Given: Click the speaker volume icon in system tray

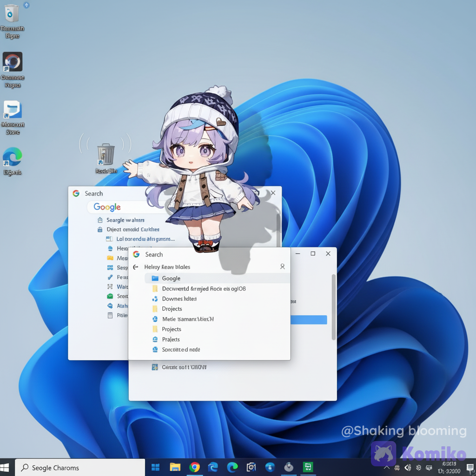Looking at the screenshot, I should coord(408,468).
